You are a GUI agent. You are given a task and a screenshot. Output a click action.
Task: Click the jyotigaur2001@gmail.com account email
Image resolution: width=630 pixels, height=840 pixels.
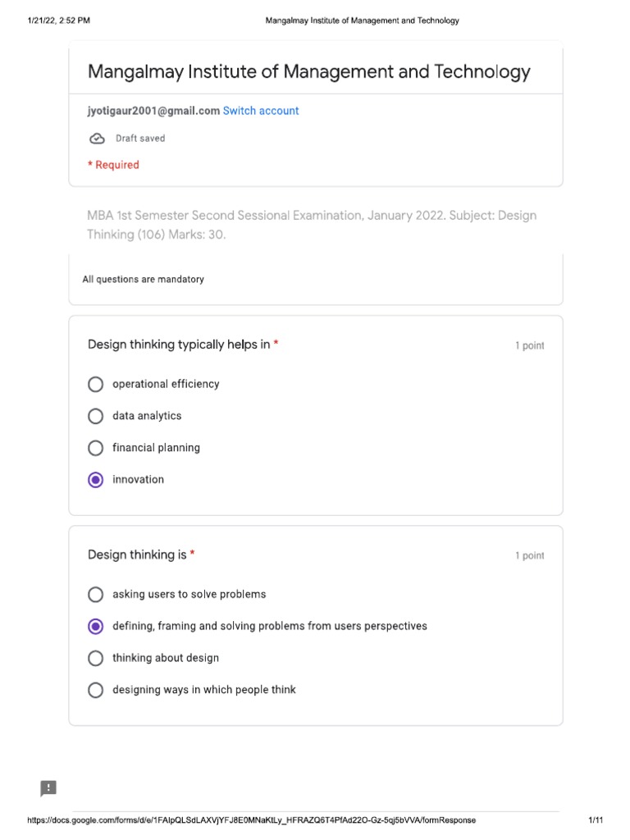(x=153, y=111)
